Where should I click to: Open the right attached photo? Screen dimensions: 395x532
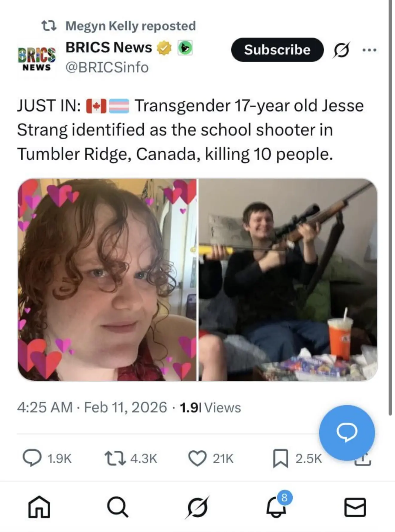click(288, 280)
